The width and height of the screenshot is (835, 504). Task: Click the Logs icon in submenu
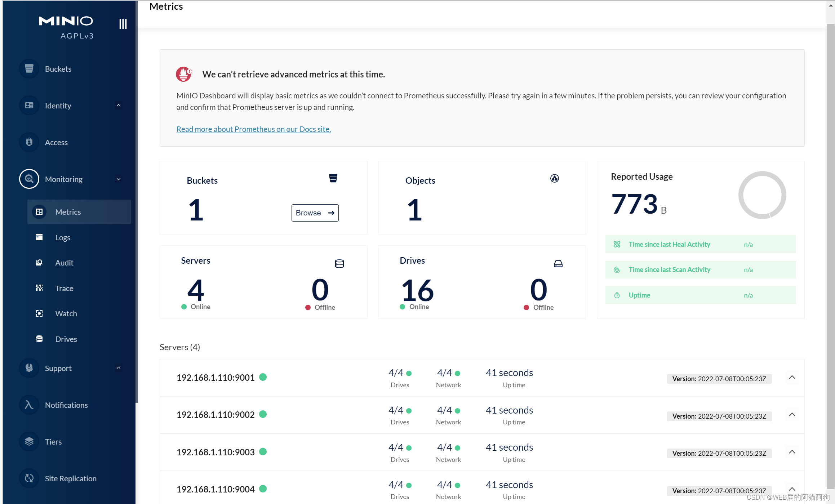pos(39,237)
